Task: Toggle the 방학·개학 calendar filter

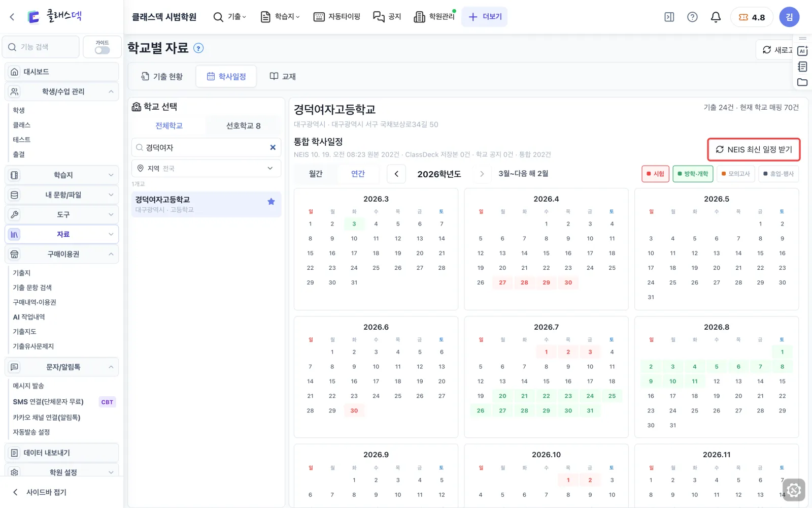Action: coord(693,174)
